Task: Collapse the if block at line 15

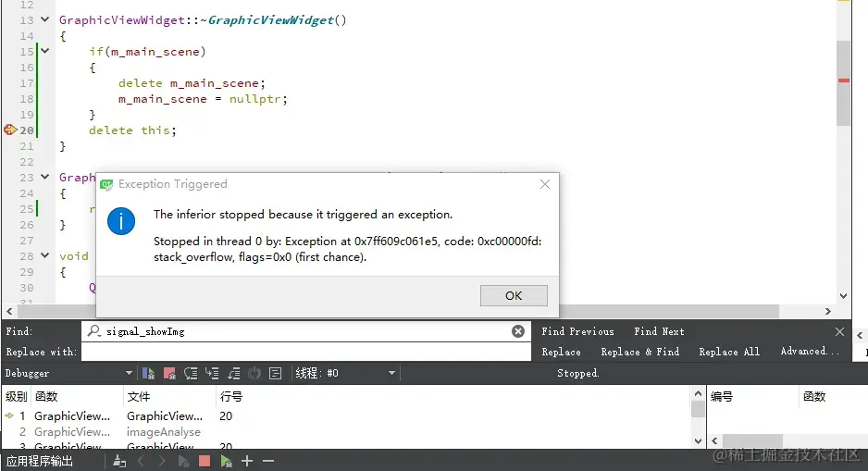Action: tap(44, 52)
